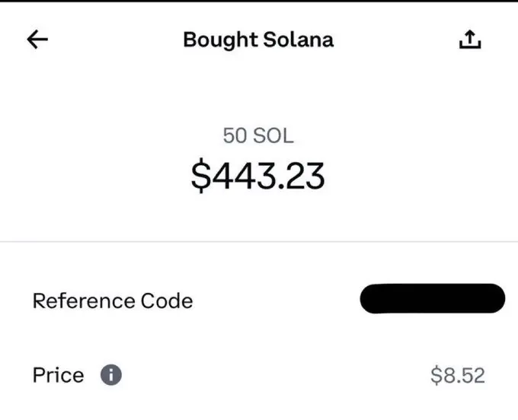Click the word "Bought" in the header
Viewport: 518px width, 420px height.
coord(221,40)
